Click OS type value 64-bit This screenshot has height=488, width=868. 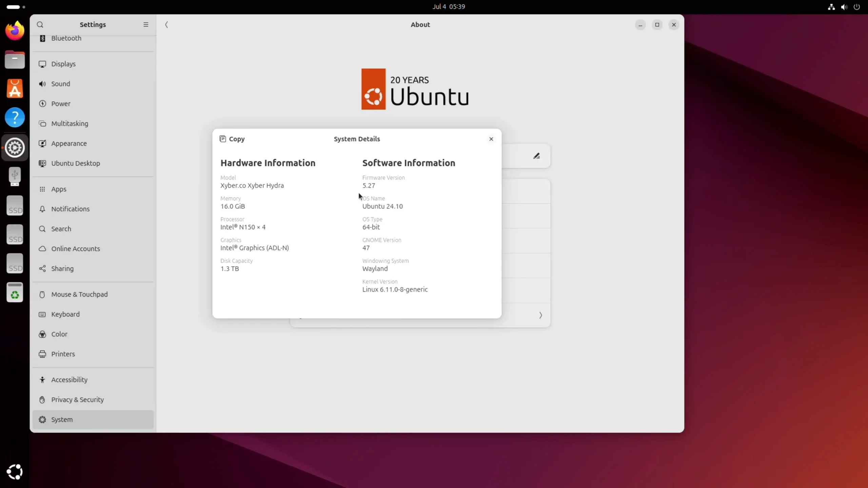pos(371,227)
